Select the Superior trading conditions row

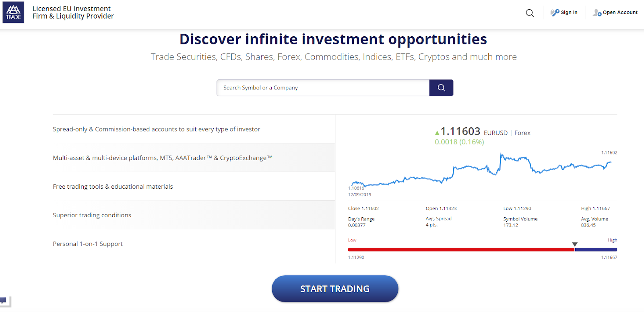[194, 215]
